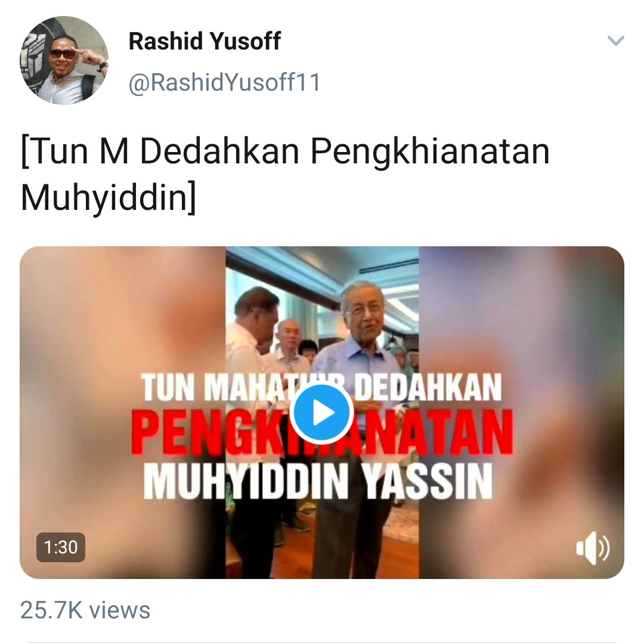644x644 pixels.
Task: Click the word Muhyiddin] in the tweet
Action: coord(109,197)
